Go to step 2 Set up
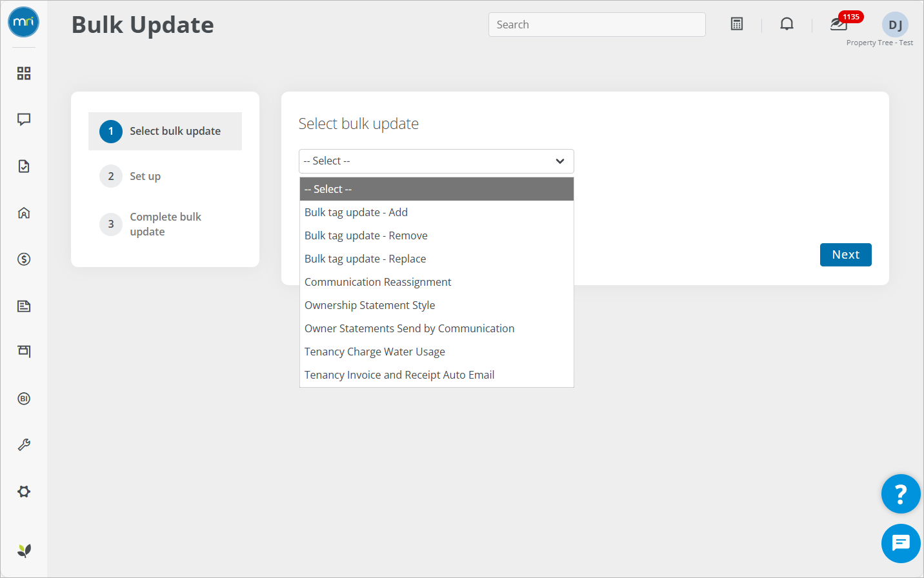This screenshot has height=578, width=924. [x=130, y=176]
